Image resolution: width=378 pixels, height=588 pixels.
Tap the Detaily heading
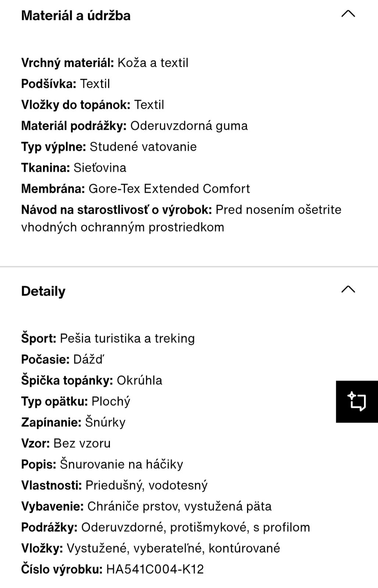coord(43,291)
